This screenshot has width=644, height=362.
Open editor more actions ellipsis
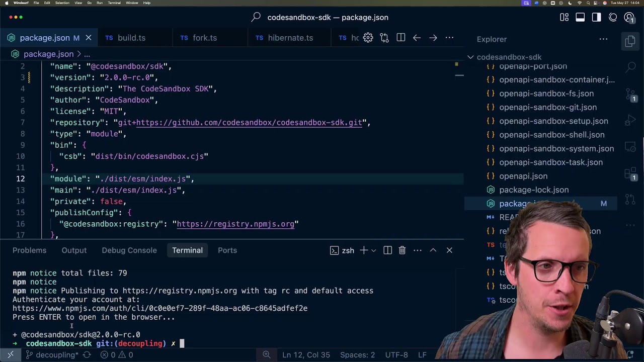pos(449,38)
